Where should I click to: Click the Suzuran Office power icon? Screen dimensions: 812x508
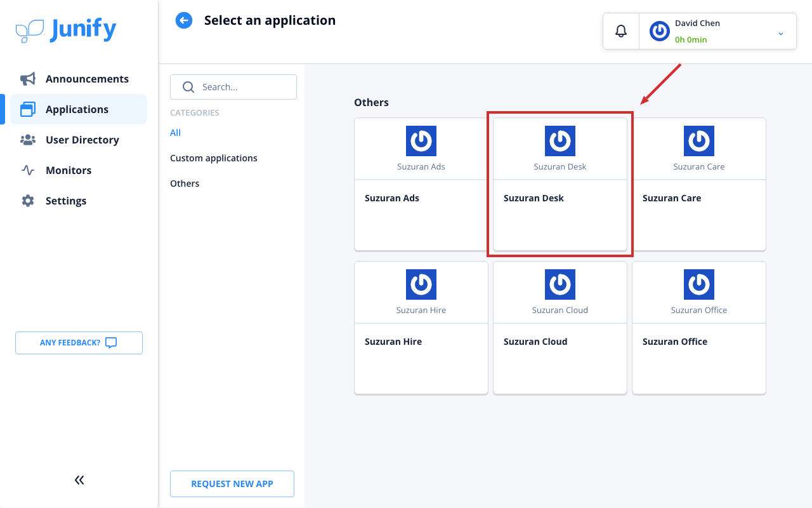pyautogui.click(x=699, y=284)
